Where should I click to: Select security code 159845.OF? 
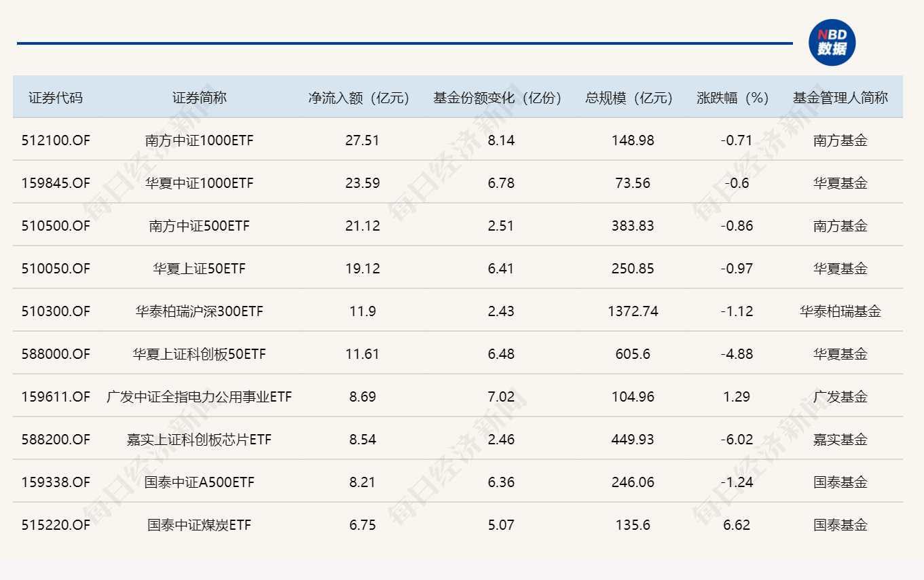click(x=56, y=183)
